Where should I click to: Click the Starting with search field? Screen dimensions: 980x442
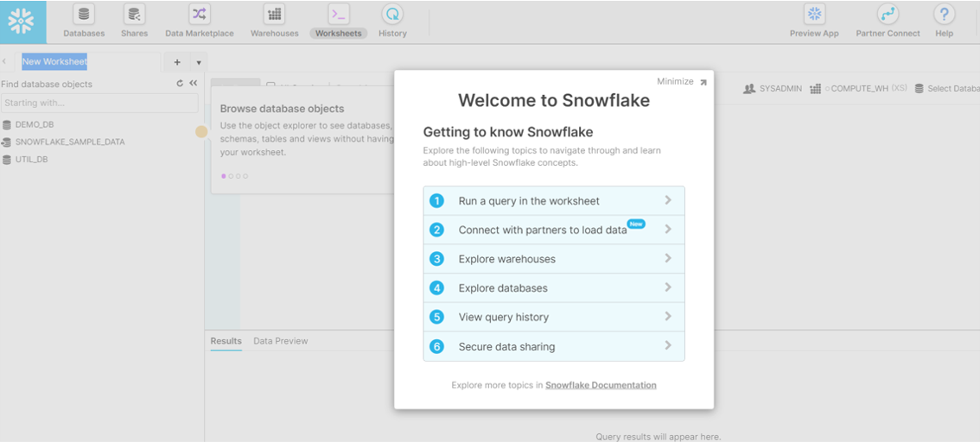[x=99, y=103]
